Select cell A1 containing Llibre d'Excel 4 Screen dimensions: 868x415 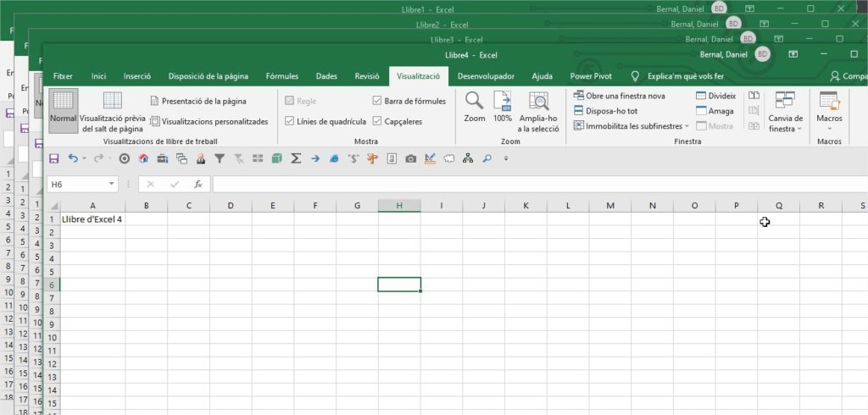click(x=92, y=219)
